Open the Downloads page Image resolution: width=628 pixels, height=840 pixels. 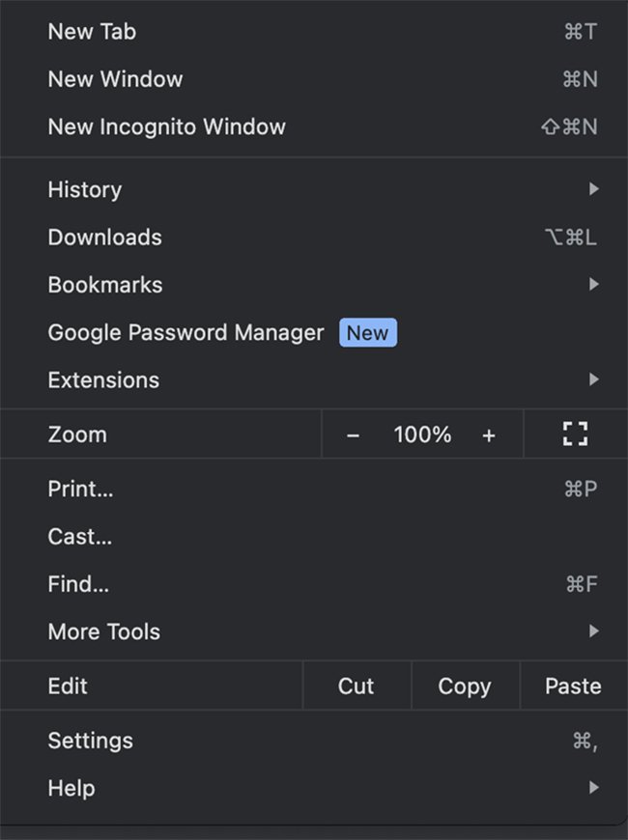point(104,238)
